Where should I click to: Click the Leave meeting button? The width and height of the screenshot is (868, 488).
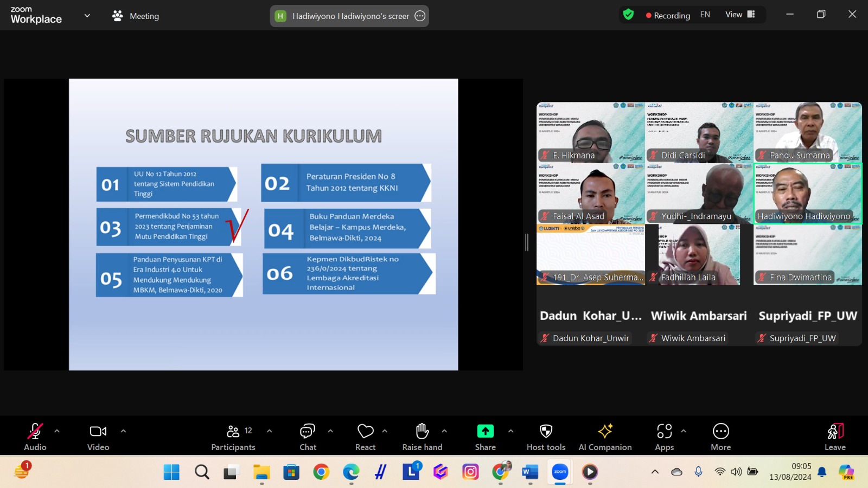pyautogui.click(x=835, y=436)
